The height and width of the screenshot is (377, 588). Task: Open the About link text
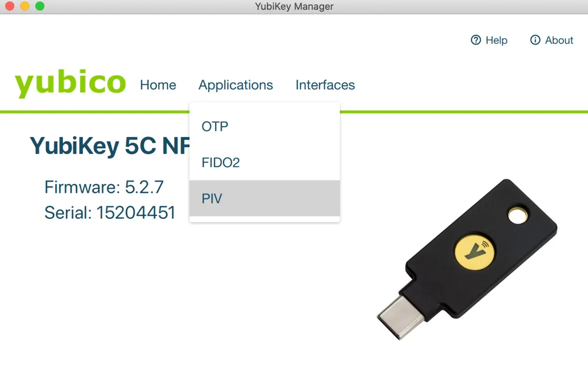point(559,40)
